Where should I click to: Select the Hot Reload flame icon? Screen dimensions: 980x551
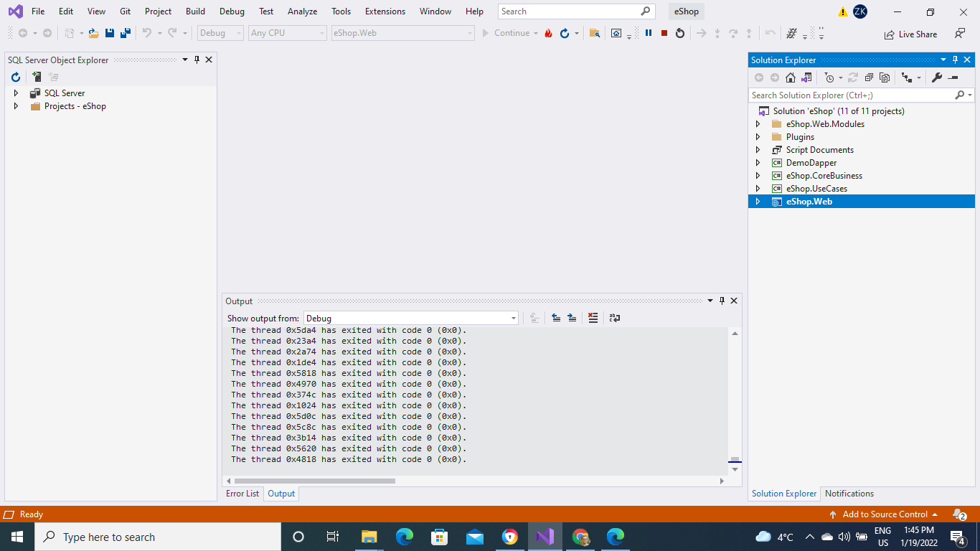pyautogui.click(x=547, y=32)
